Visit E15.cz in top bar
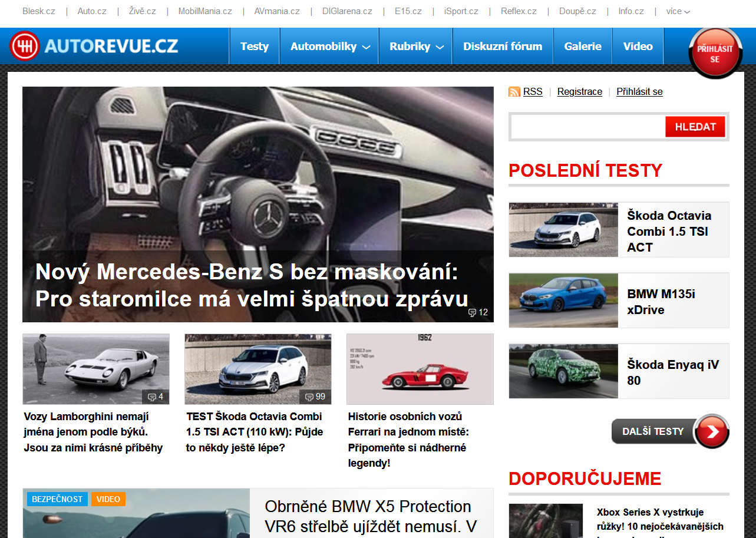Image resolution: width=756 pixels, height=538 pixels. click(x=408, y=11)
